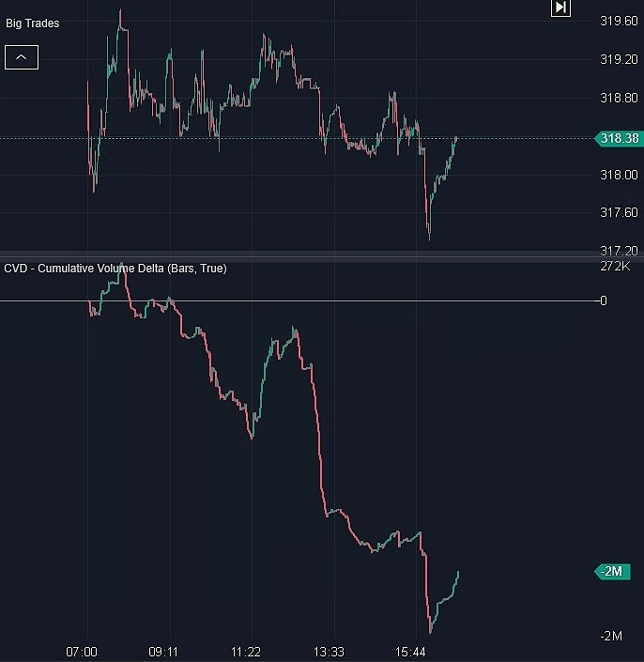The height and width of the screenshot is (662, 644).
Task: Click the 27.2K label on CVD axis
Action: click(x=615, y=267)
